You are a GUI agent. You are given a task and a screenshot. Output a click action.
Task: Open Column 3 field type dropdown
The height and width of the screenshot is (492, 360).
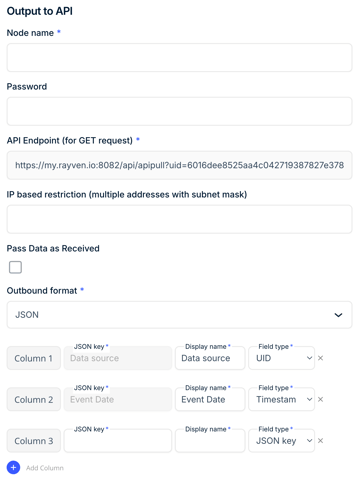(281, 441)
